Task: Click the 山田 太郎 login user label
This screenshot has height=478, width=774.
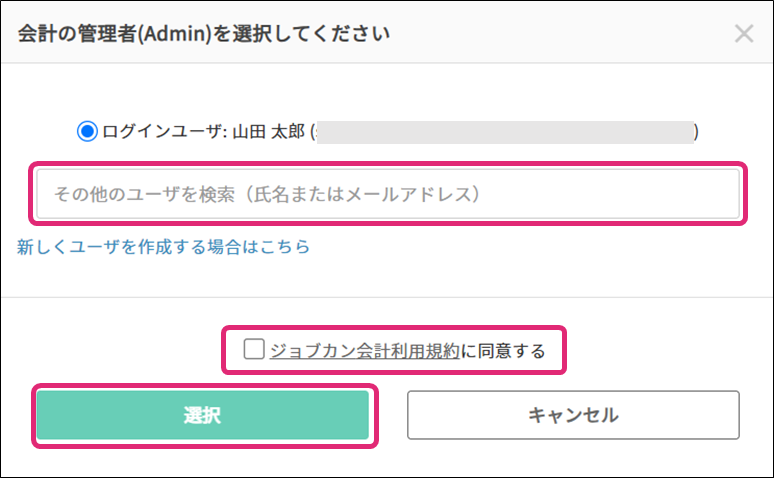Action: point(268,132)
